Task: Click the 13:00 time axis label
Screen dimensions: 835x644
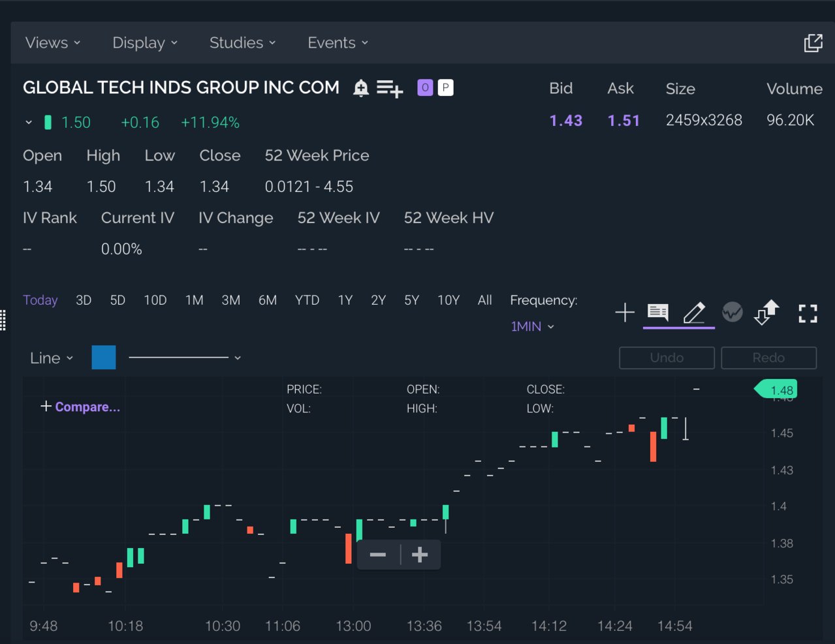Action: click(x=353, y=626)
